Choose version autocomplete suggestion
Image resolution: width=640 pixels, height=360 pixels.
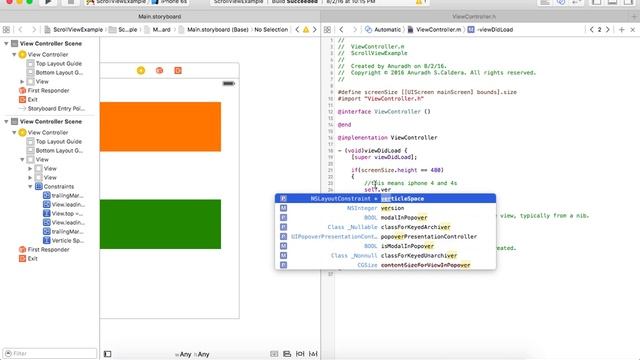point(386,208)
